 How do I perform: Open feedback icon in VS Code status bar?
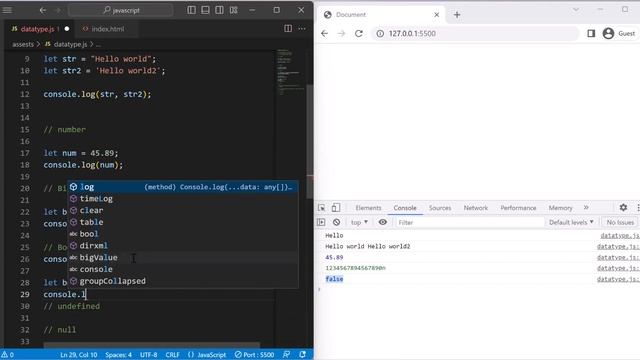[287, 355]
